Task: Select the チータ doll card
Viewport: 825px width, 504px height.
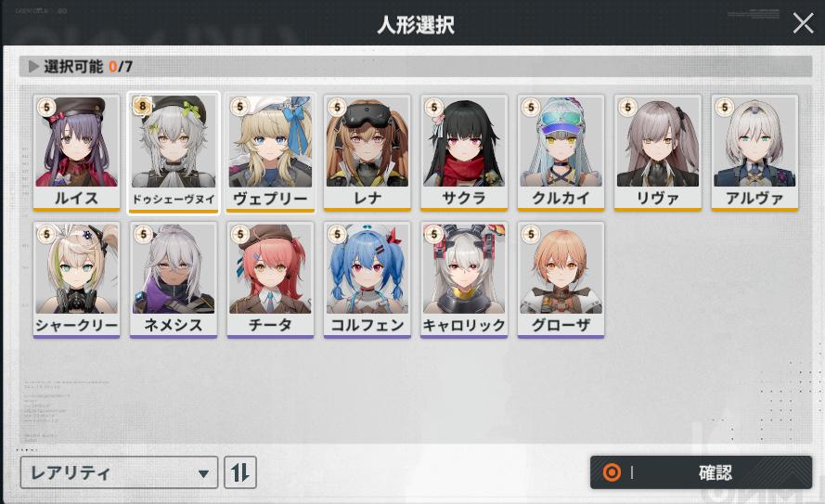Action: (x=270, y=280)
